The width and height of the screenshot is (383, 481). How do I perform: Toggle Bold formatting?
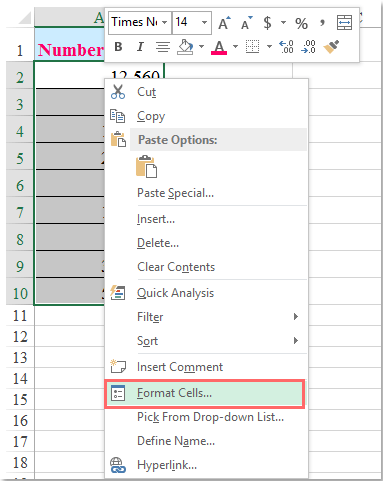pyautogui.click(x=118, y=47)
